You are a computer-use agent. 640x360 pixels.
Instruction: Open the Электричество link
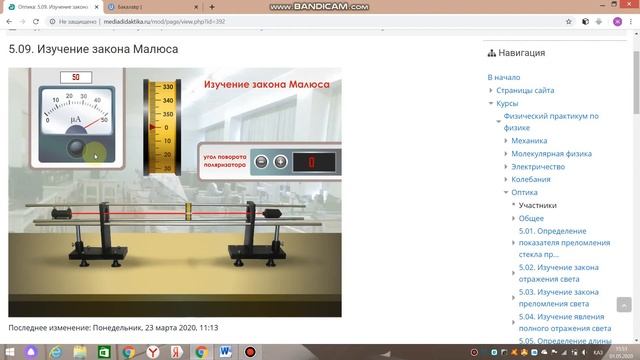coord(538,167)
